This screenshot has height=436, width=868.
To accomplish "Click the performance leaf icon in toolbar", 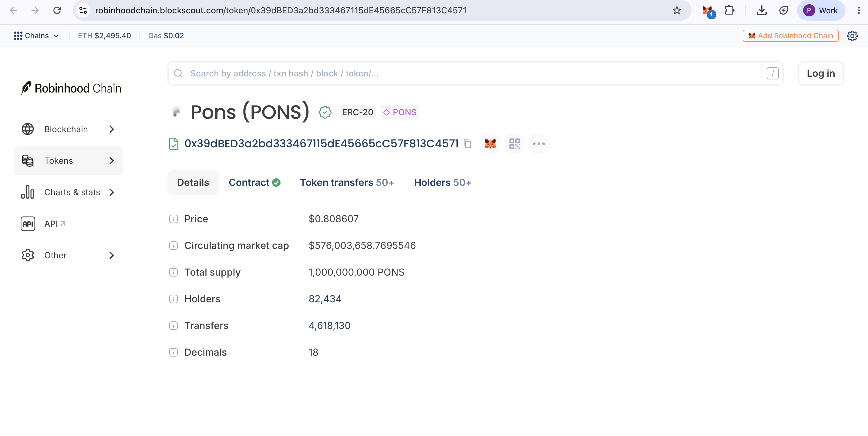I will coord(783,10).
